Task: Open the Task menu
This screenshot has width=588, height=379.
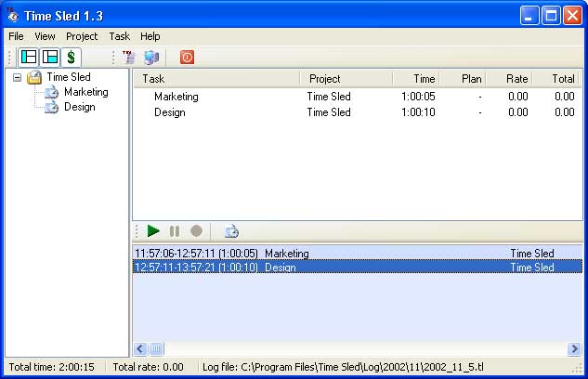Action: click(x=119, y=36)
